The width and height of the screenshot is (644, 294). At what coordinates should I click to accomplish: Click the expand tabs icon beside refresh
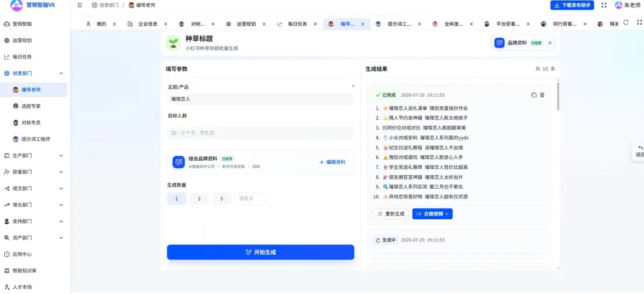coord(639,23)
